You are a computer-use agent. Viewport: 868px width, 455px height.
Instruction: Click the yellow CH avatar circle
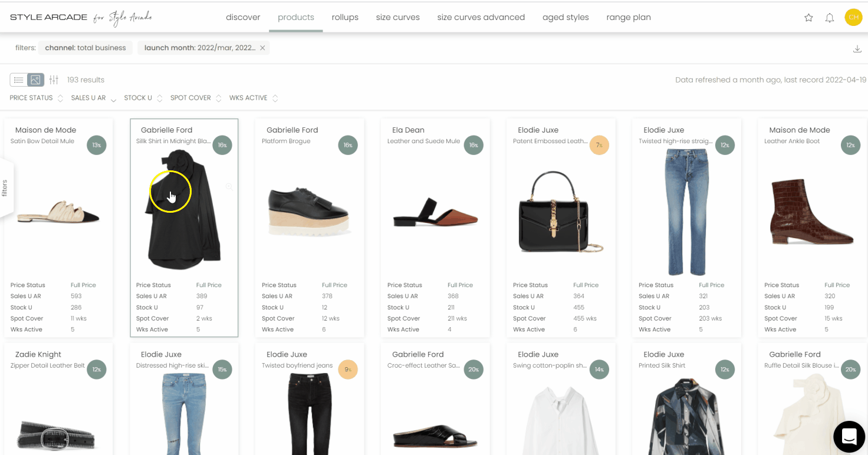[853, 18]
